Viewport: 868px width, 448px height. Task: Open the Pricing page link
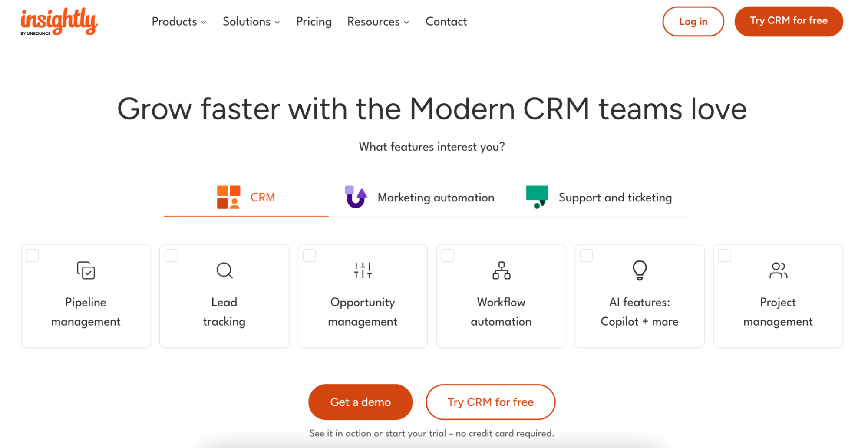click(x=314, y=22)
